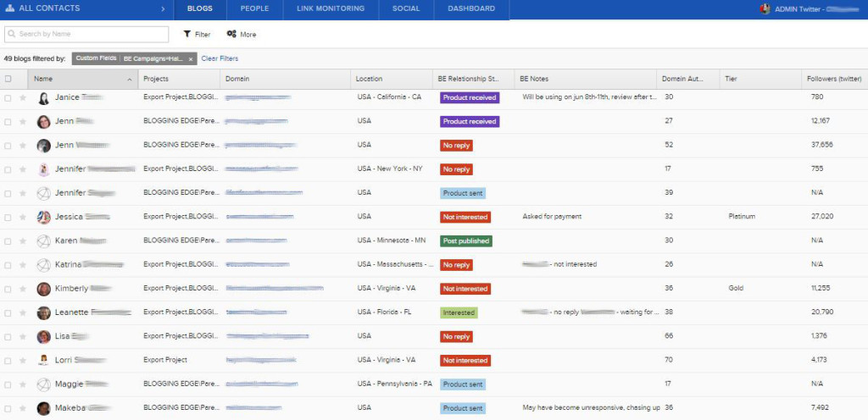Viewport: 868px width, 420px height.
Task: Expand the All Contacts chevron
Action: (163, 8)
